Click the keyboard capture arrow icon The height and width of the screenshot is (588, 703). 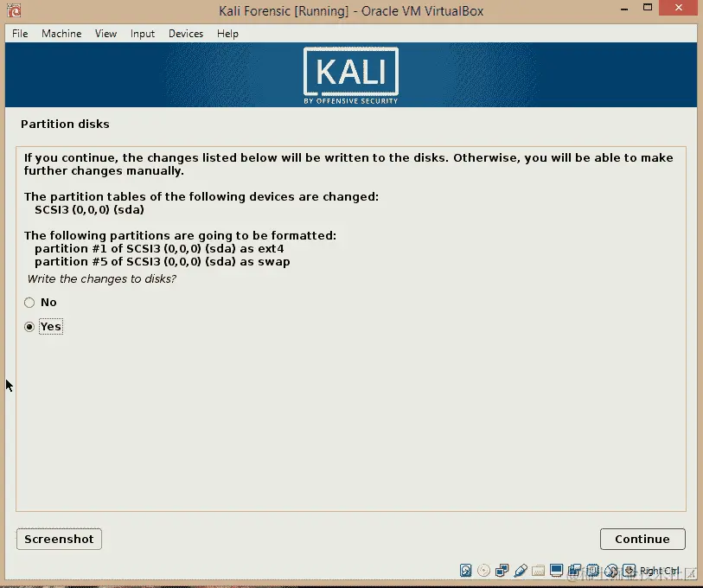(x=629, y=571)
